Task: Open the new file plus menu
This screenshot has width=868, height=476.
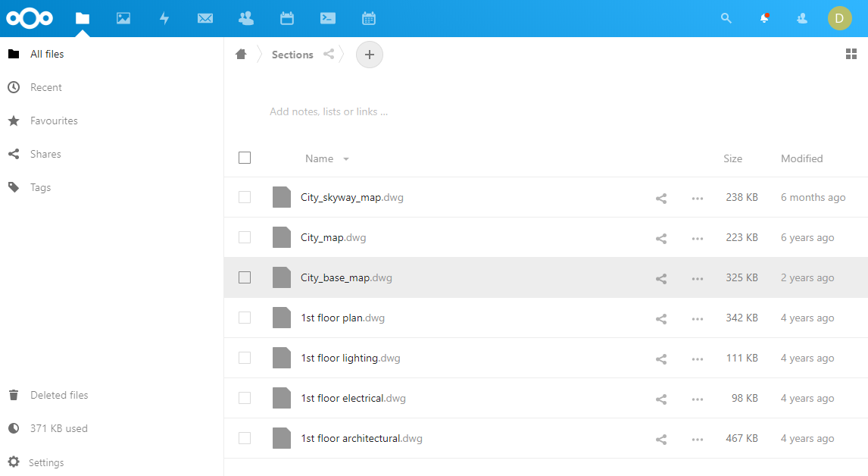Action: click(370, 55)
